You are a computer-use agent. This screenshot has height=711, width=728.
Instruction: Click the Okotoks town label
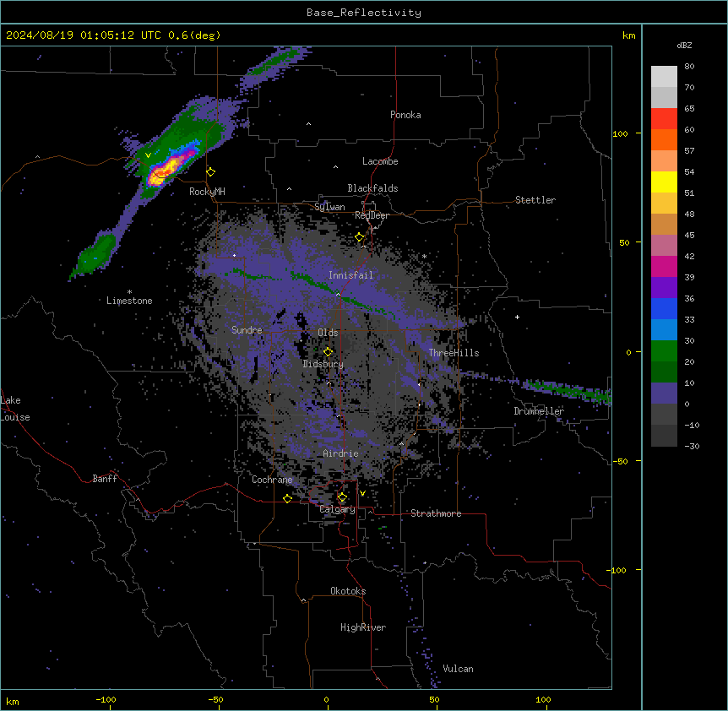click(348, 591)
